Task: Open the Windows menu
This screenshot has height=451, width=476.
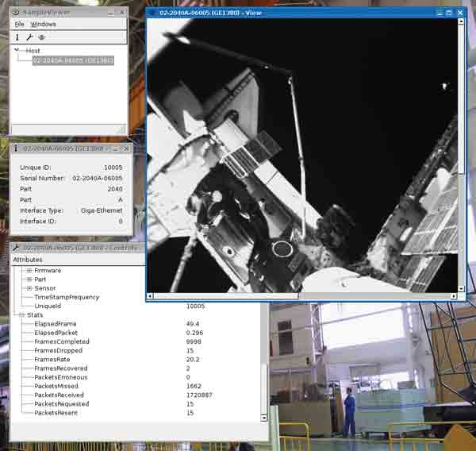Action: (43, 24)
